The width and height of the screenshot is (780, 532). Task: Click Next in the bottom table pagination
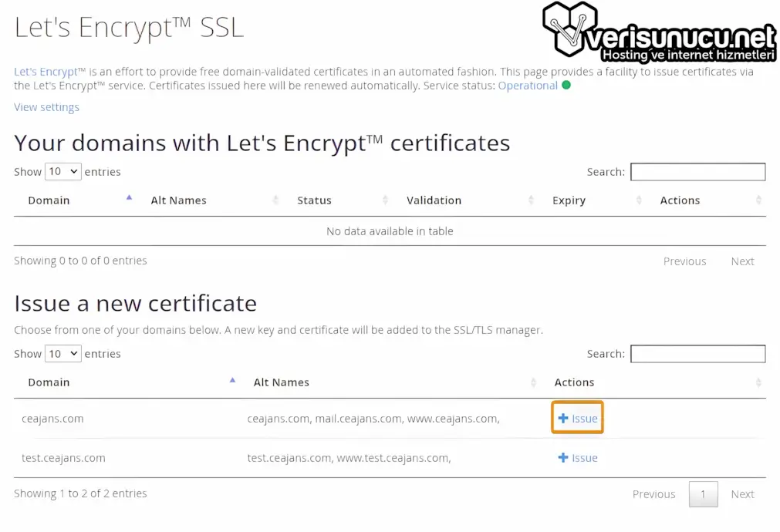coord(742,494)
